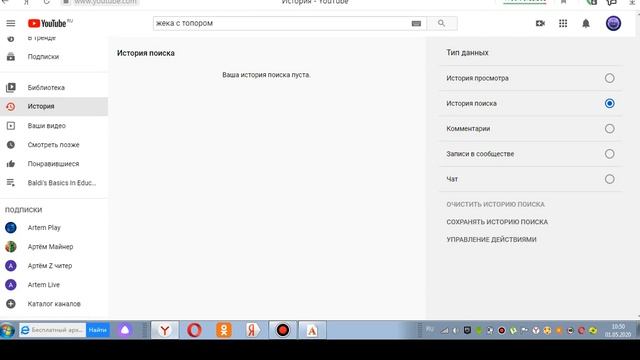Viewport: 640px width, 360px height.
Task: Open the Артём Майнер channel avatar
Action: click(x=11, y=247)
